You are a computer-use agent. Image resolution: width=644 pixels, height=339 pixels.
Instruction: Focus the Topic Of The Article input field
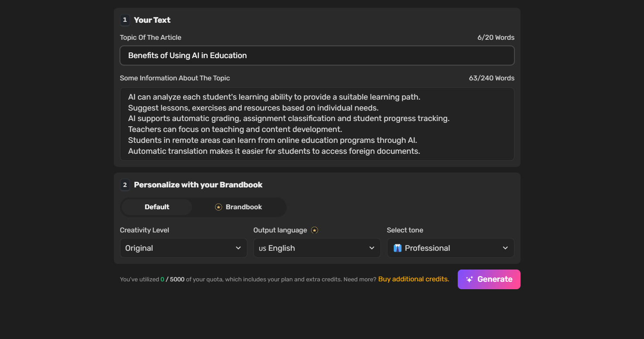[317, 55]
